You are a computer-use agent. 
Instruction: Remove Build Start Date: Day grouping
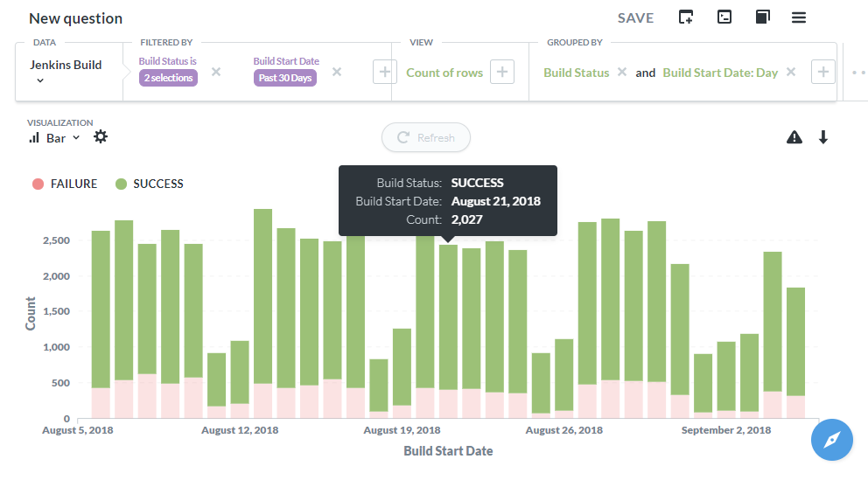pos(790,72)
